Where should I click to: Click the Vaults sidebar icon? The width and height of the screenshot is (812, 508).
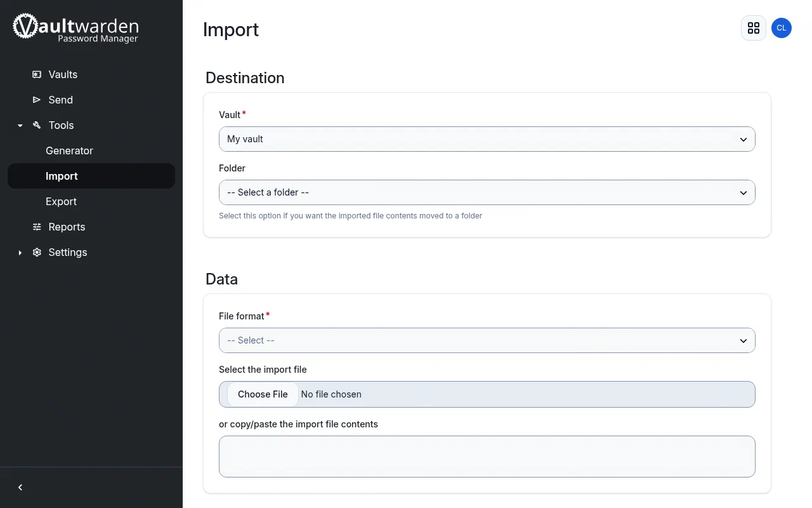coord(37,74)
